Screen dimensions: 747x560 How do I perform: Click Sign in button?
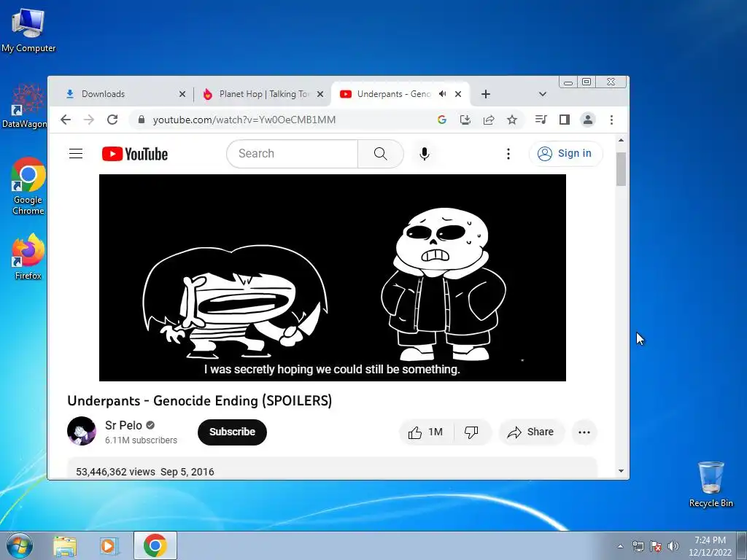565,153
